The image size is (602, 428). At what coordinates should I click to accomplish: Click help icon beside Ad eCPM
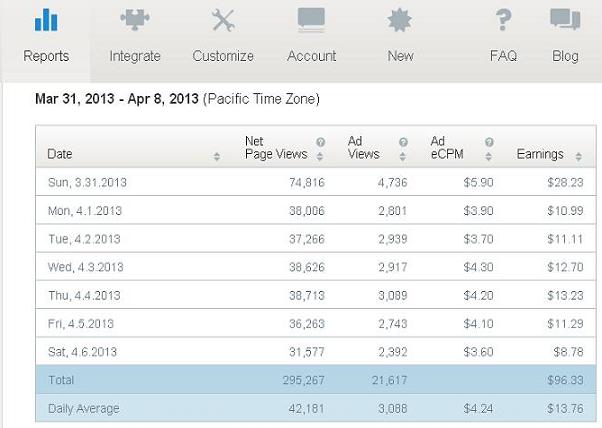point(489,142)
